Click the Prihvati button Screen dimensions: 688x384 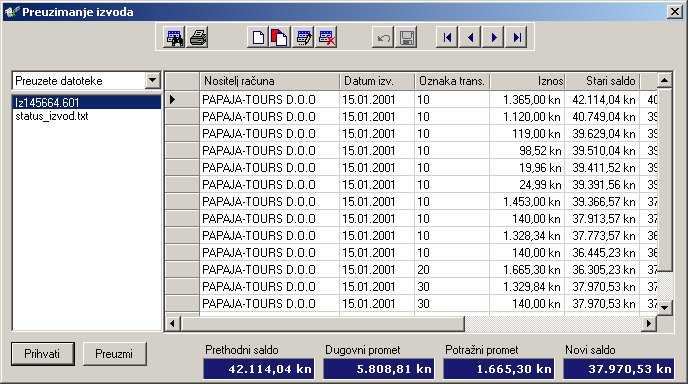pyautogui.click(x=43, y=354)
